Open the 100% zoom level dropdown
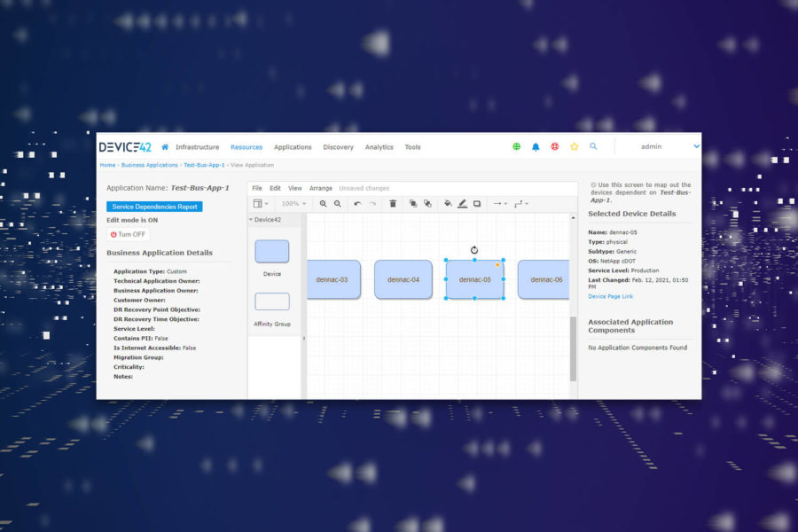Viewport: 798px width, 532px height. click(293, 204)
